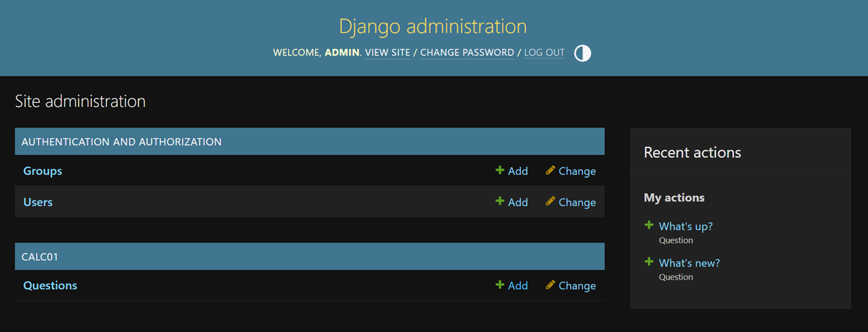Viewport: 868px width, 332px height.
Task: Open the "What's up?" recent action
Action: [686, 226]
